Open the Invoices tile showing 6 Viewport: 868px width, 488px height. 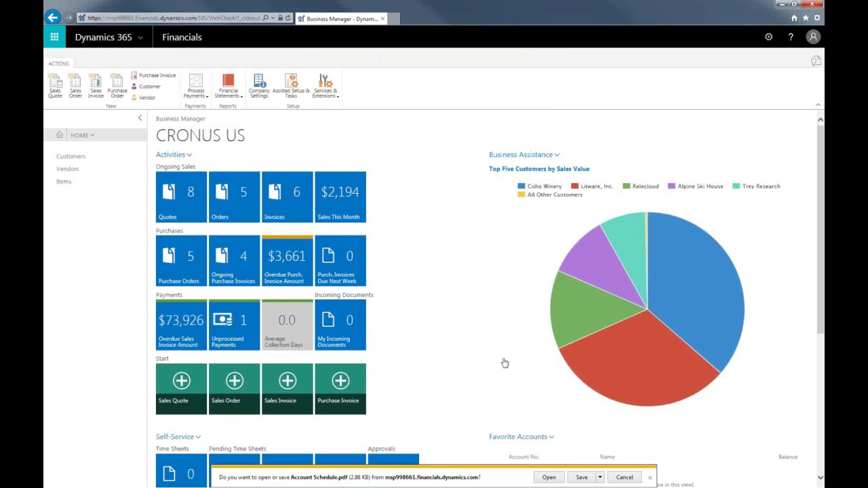pyautogui.click(x=287, y=197)
